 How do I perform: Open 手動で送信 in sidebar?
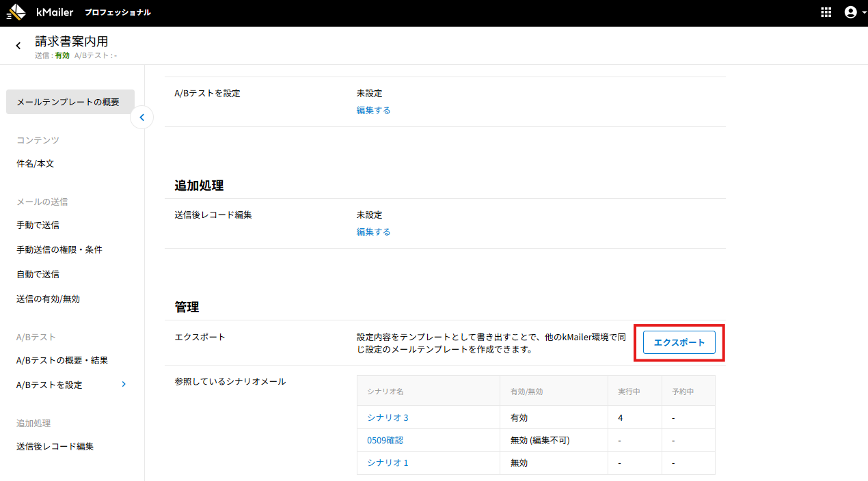pyautogui.click(x=38, y=225)
